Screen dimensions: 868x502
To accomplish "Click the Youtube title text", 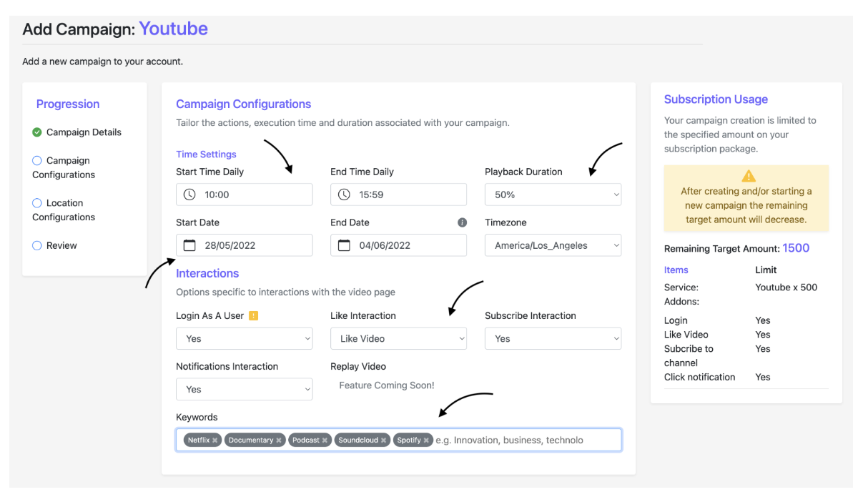I will 173,29.
